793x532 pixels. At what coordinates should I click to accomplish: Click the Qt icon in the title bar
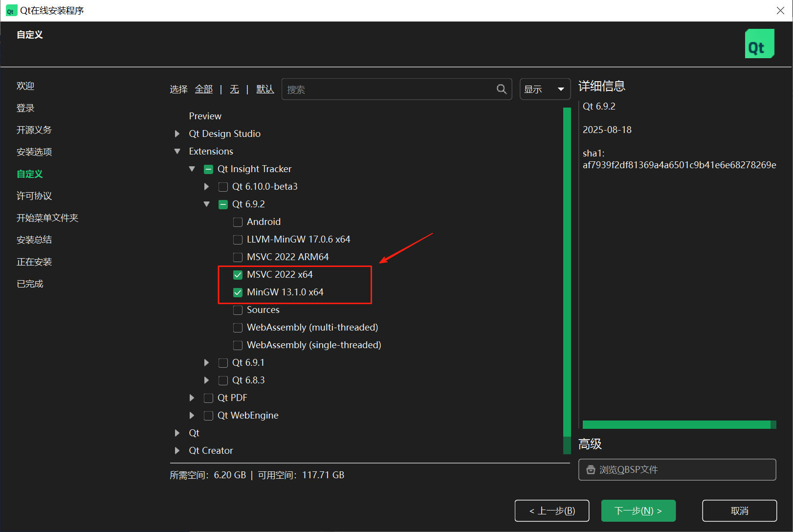click(11, 11)
